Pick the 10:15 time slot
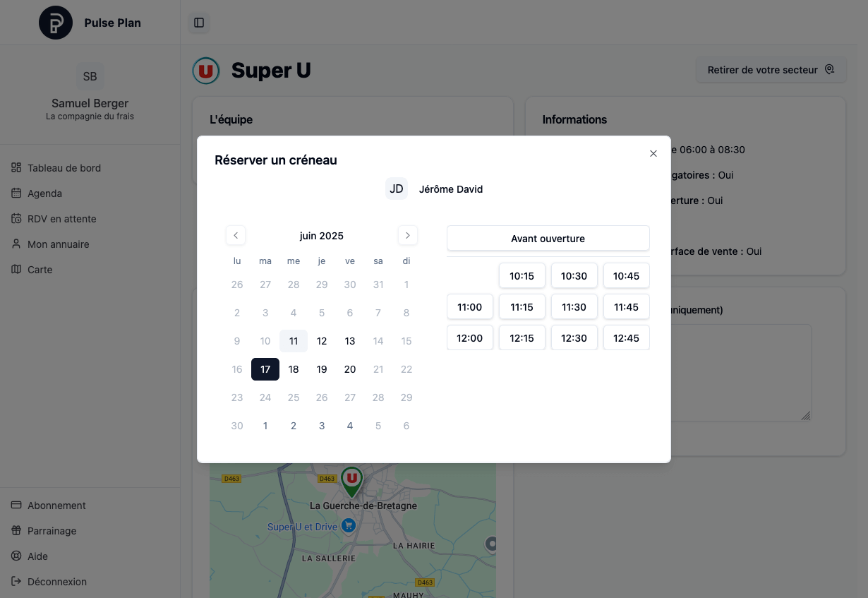This screenshot has width=868, height=598. pos(522,276)
